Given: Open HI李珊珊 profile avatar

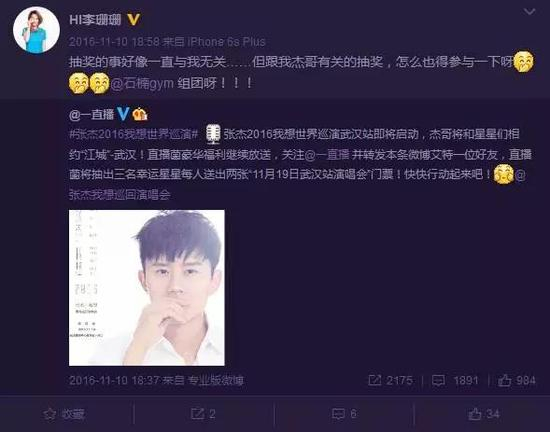Looking at the screenshot, I should click(36, 30).
